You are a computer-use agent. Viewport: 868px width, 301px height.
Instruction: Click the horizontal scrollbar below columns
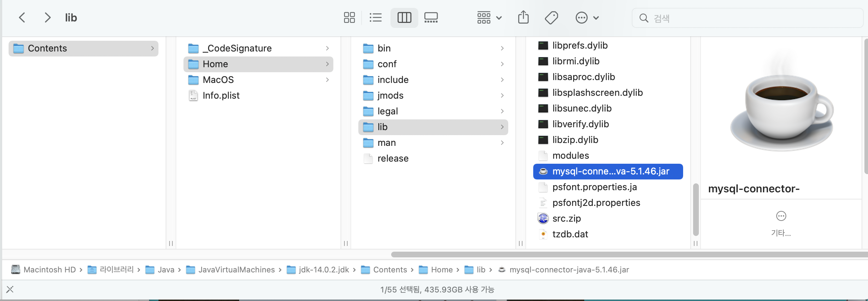click(629, 255)
